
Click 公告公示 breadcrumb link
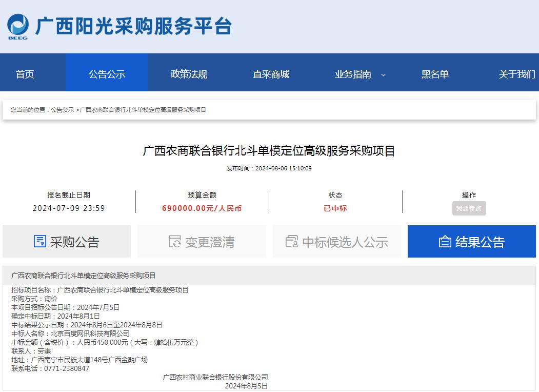tap(63, 110)
